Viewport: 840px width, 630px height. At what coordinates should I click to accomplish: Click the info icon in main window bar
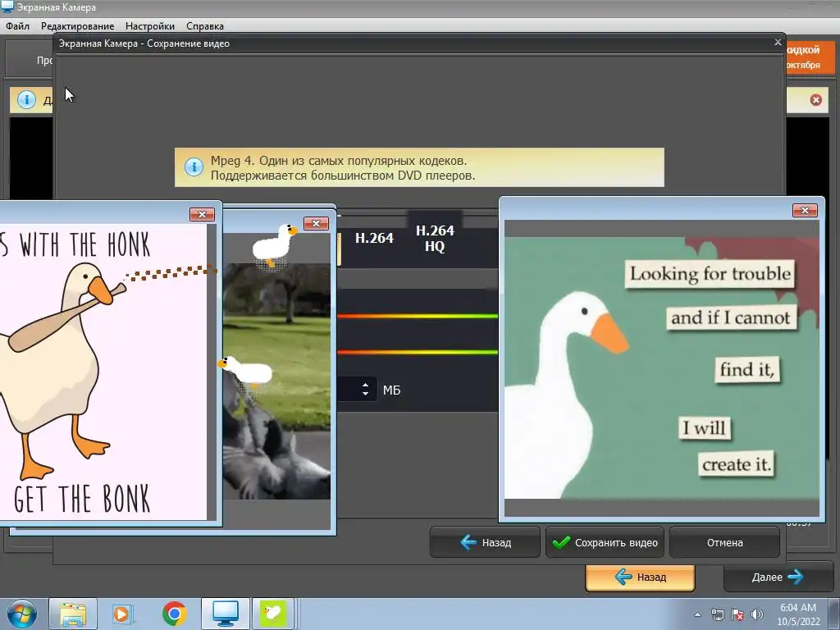coord(26,99)
